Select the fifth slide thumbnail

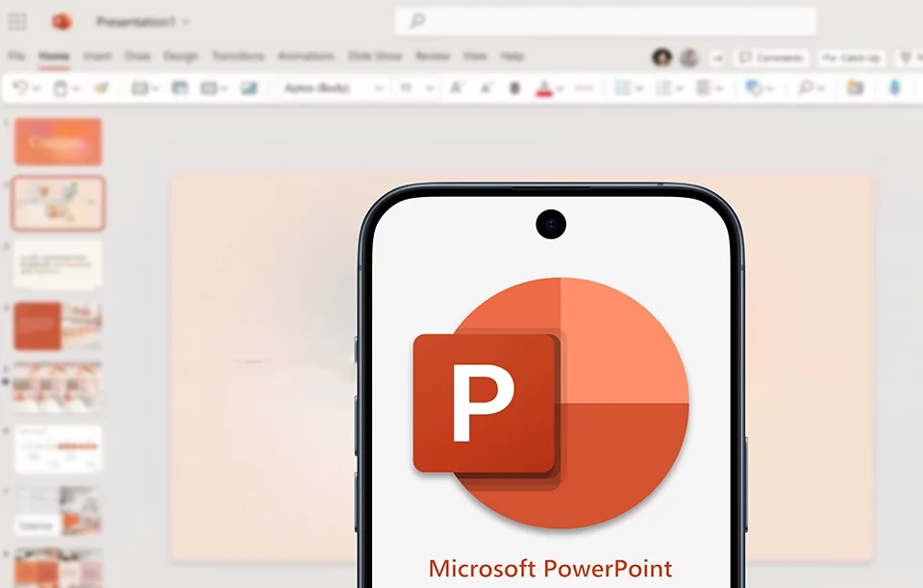click(x=59, y=387)
